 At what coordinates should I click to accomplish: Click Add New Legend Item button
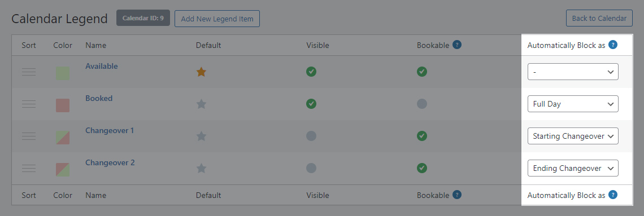pos(217,19)
